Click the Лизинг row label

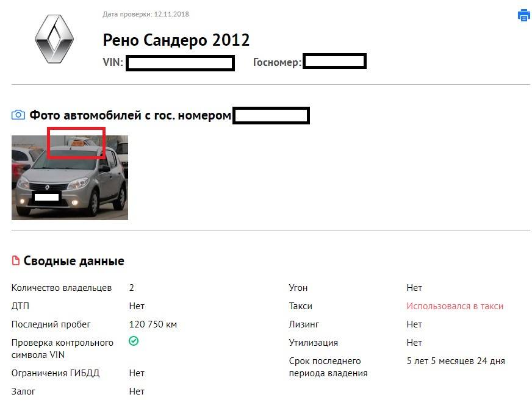click(304, 324)
